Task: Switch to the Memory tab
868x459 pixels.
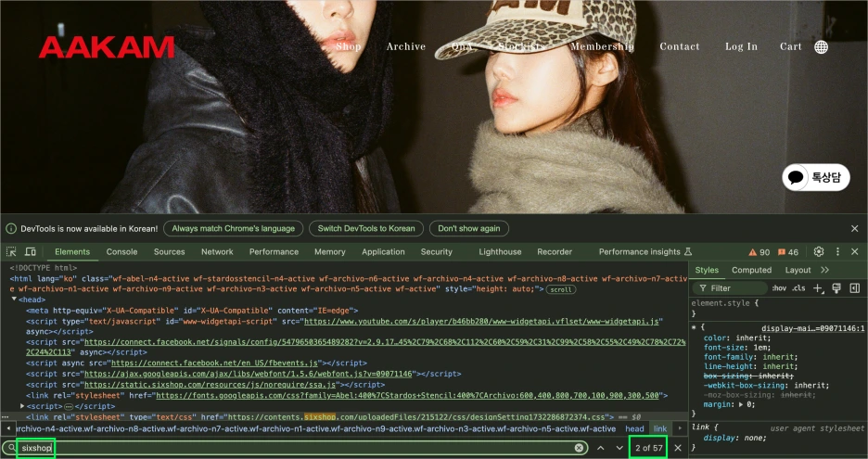Action: 330,251
